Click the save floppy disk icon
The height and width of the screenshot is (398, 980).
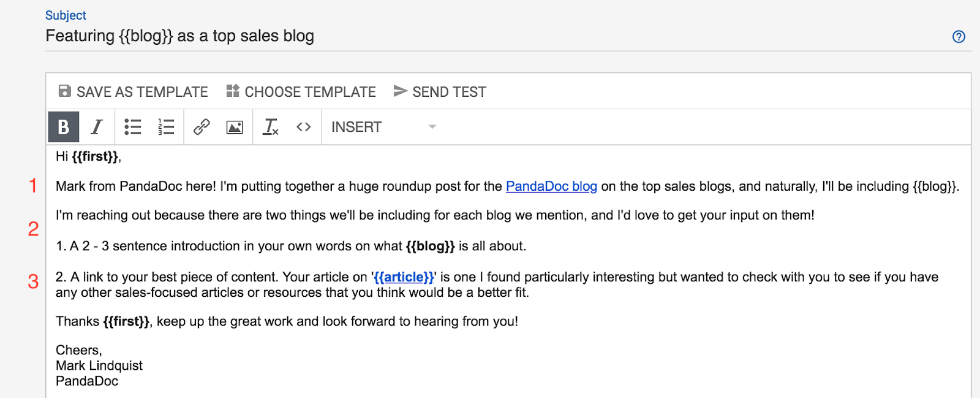pyautogui.click(x=64, y=91)
